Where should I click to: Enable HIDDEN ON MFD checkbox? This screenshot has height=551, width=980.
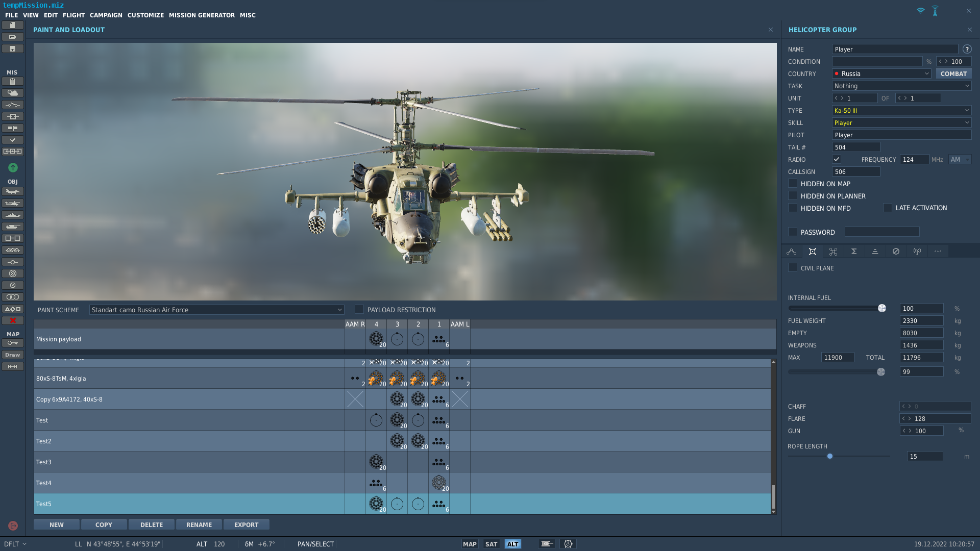(x=793, y=208)
